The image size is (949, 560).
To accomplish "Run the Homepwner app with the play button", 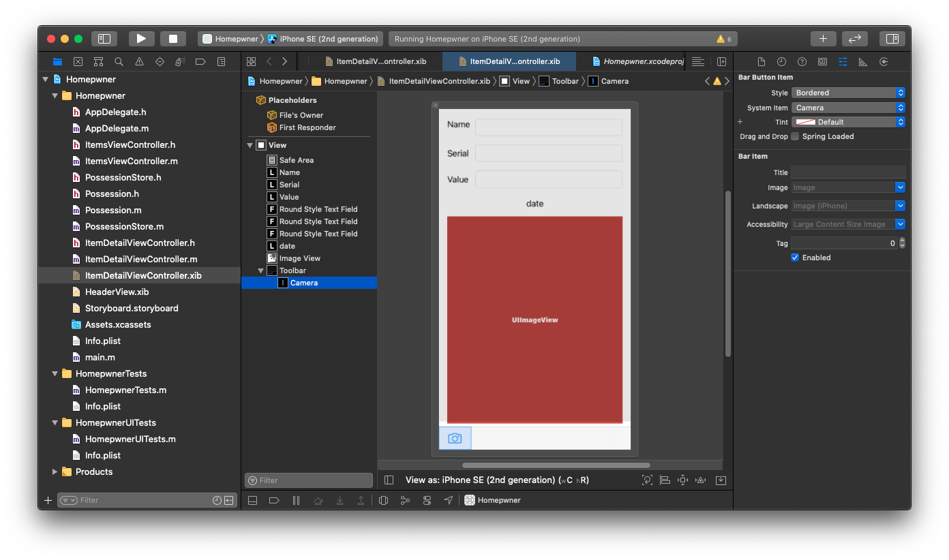I will [141, 39].
